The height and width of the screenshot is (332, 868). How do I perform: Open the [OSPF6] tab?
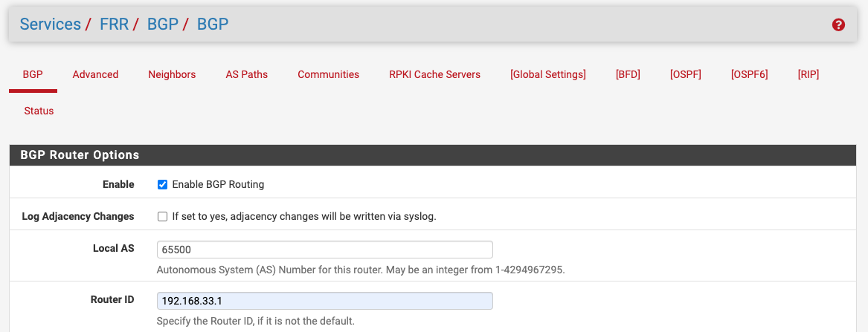click(x=749, y=74)
